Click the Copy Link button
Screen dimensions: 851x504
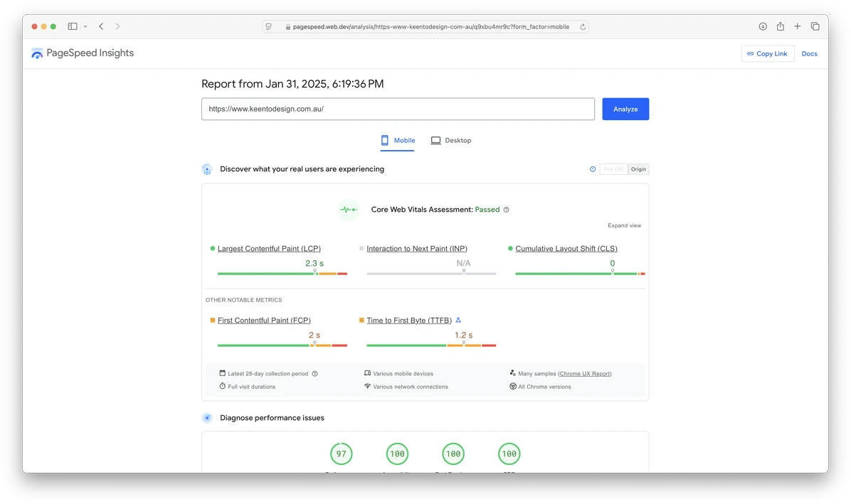[768, 53]
